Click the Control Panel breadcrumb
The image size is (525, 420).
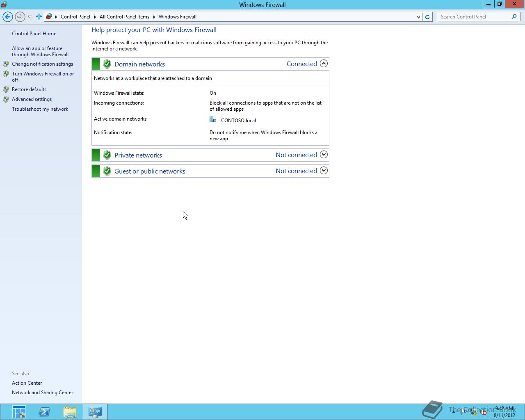click(x=75, y=17)
